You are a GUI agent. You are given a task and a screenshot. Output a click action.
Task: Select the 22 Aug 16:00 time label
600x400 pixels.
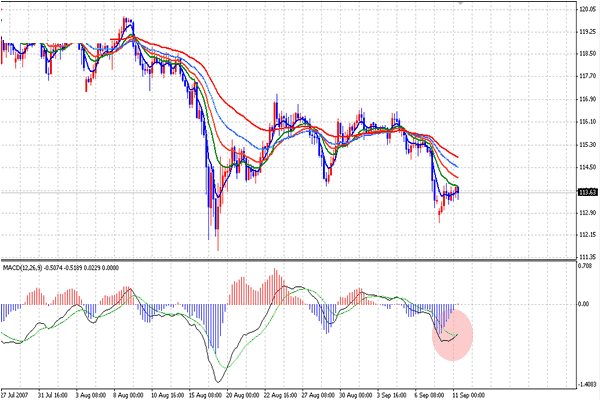click(x=280, y=395)
